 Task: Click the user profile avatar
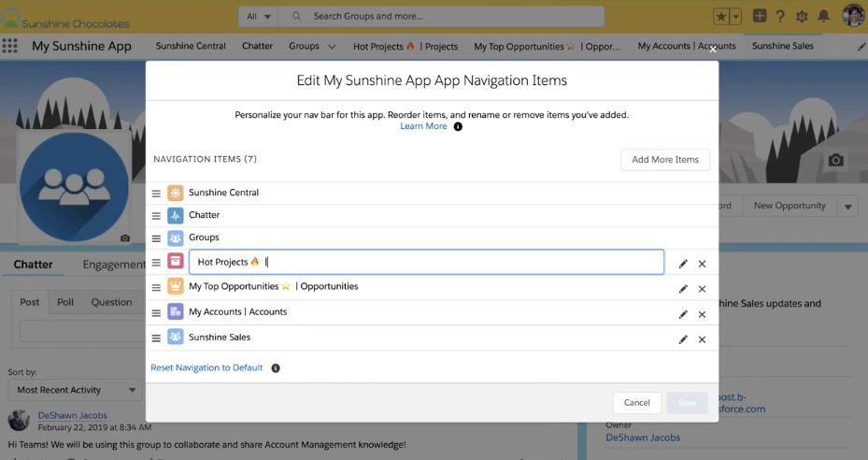853,16
